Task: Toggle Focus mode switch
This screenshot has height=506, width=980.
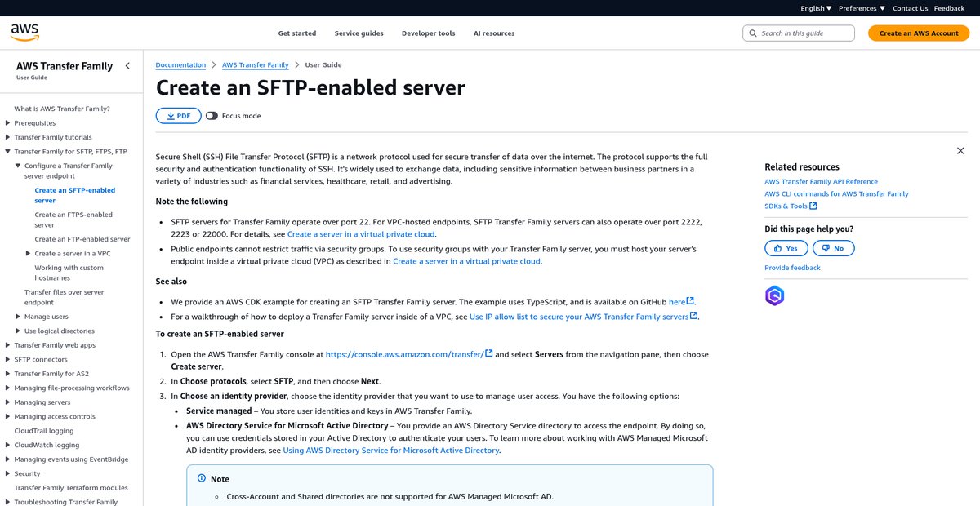Action: click(212, 116)
